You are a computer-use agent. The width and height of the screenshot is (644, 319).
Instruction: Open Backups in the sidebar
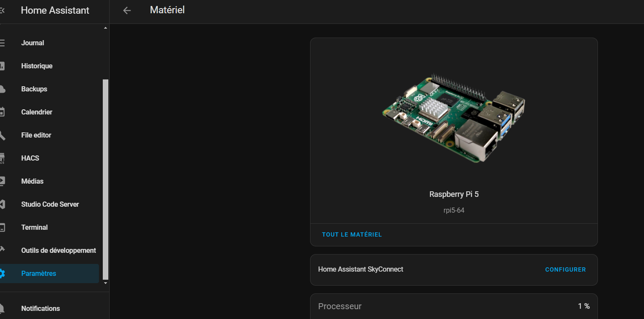tap(49, 89)
